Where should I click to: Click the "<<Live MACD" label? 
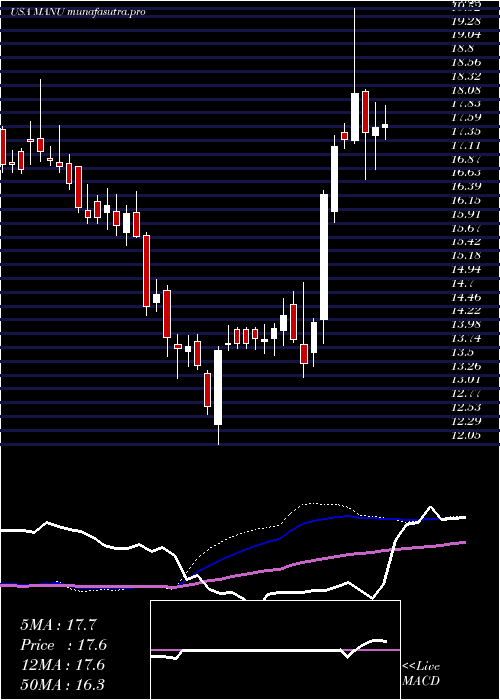(x=421, y=674)
